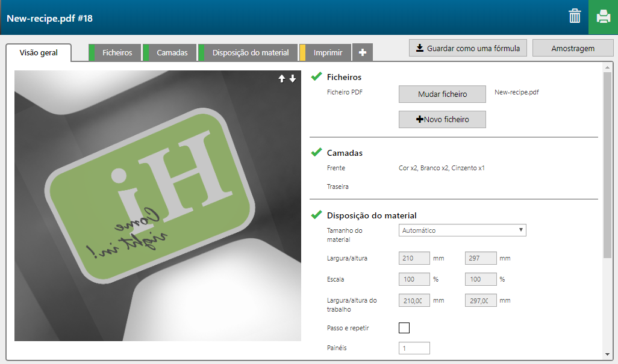Open the Camadas tab

172,53
